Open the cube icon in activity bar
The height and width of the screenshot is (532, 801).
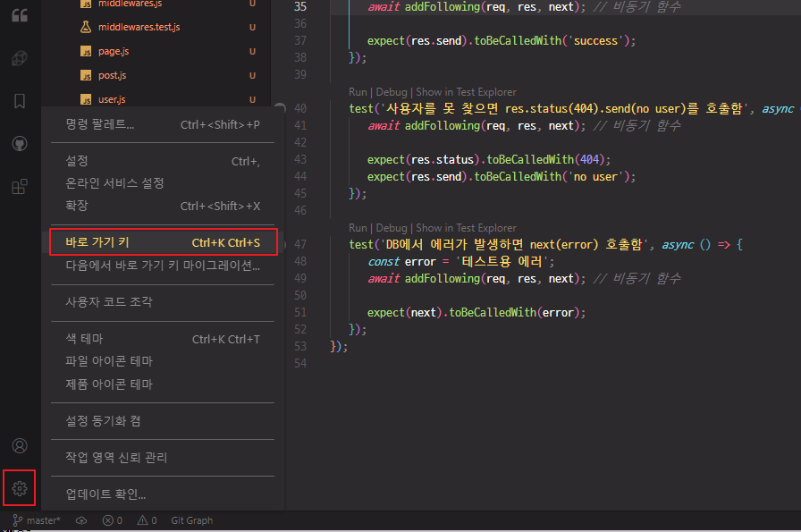[x=20, y=58]
